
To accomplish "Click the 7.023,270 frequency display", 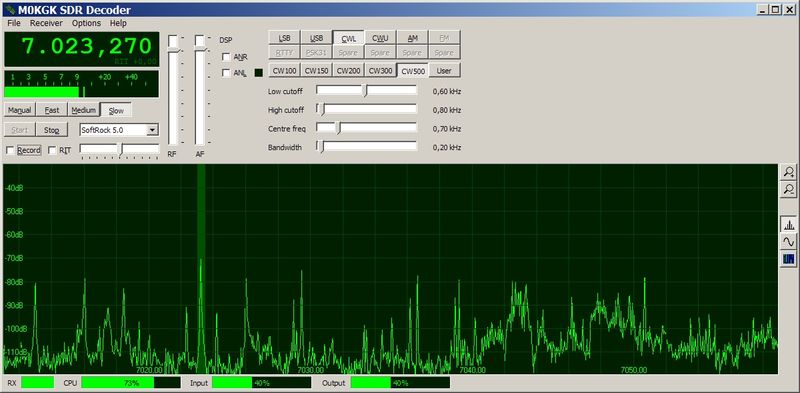I will (x=82, y=49).
